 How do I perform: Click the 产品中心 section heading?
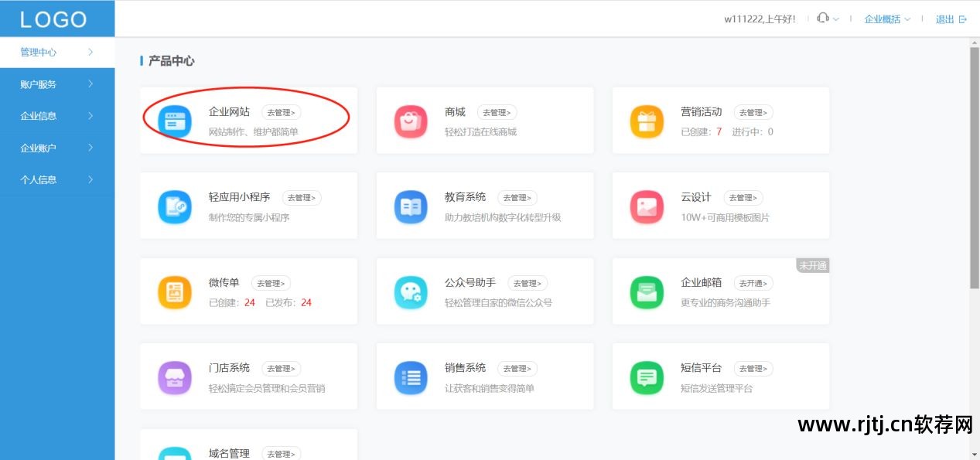coord(171,60)
